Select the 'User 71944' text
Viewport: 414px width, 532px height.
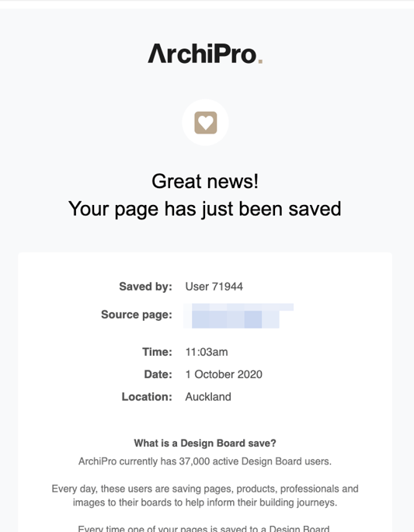pos(214,287)
